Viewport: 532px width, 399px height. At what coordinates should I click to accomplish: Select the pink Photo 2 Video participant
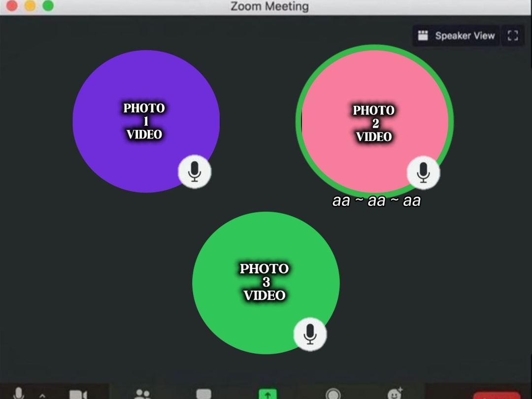(374, 121)
